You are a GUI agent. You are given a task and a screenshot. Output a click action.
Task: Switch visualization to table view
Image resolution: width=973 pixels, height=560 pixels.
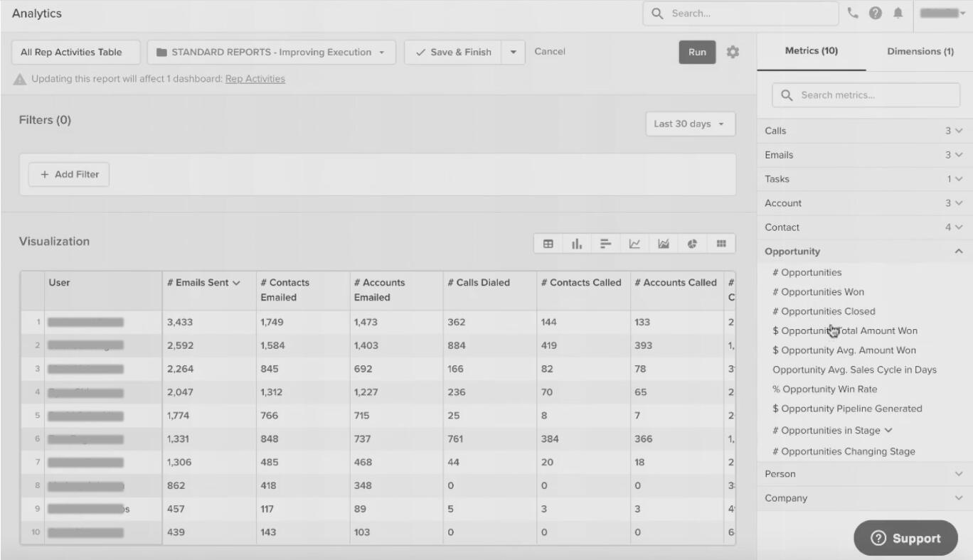coord(548,244)
